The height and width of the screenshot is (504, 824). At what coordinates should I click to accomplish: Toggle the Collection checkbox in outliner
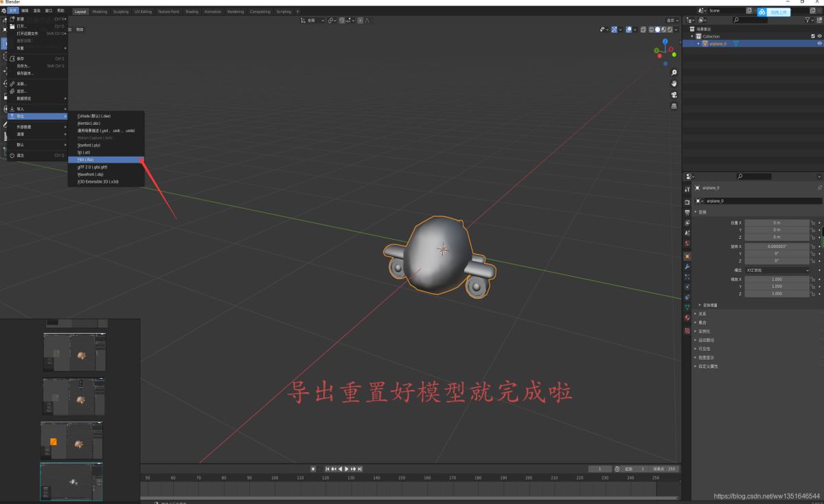pyautogui.click(x=813, y=36)
